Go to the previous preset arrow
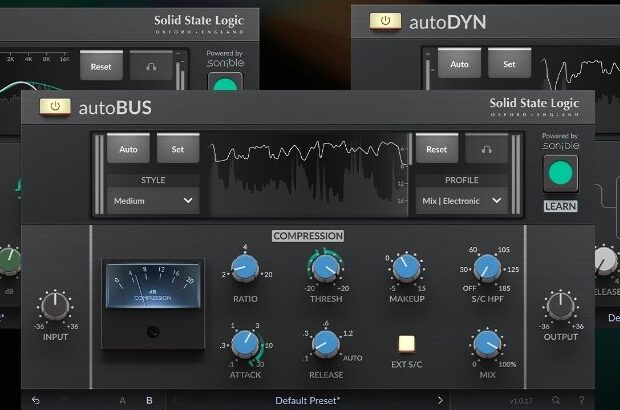 tap(175, 401)
